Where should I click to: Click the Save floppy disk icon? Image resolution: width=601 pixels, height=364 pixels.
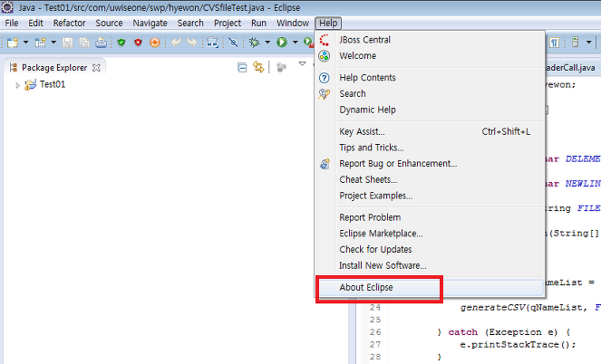(x=67, y=42)
